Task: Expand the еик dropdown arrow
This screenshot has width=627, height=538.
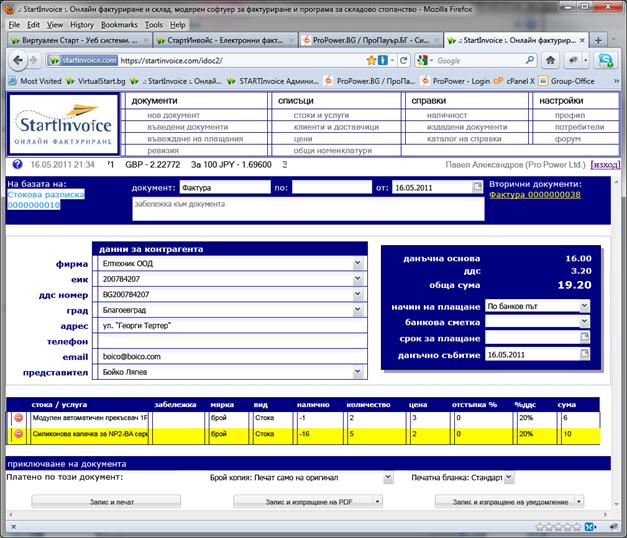Action: click(357, 278)
